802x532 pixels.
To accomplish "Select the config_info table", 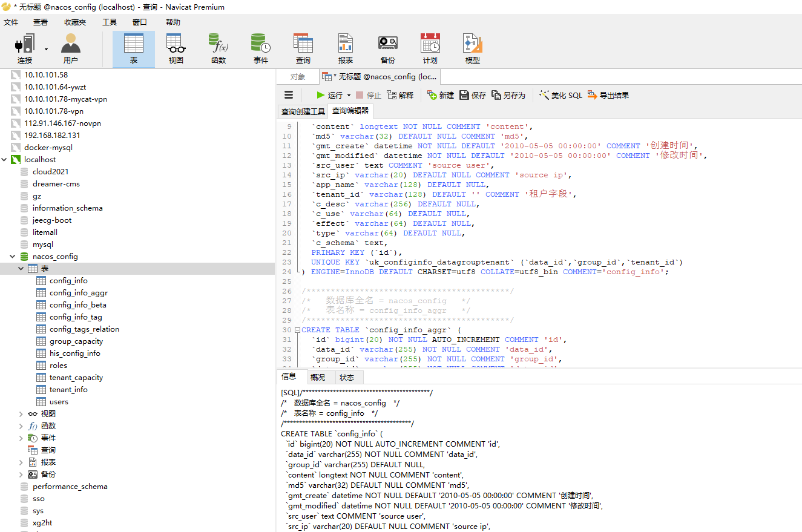I will 68,281.
